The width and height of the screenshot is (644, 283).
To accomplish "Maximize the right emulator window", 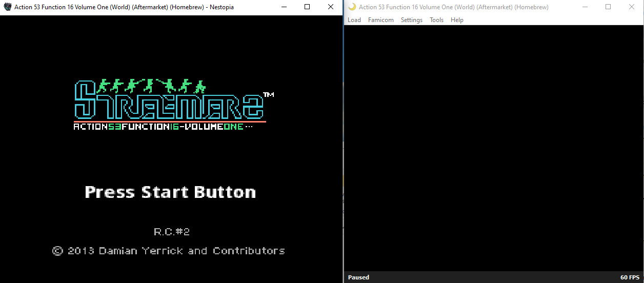I will 608,7.
